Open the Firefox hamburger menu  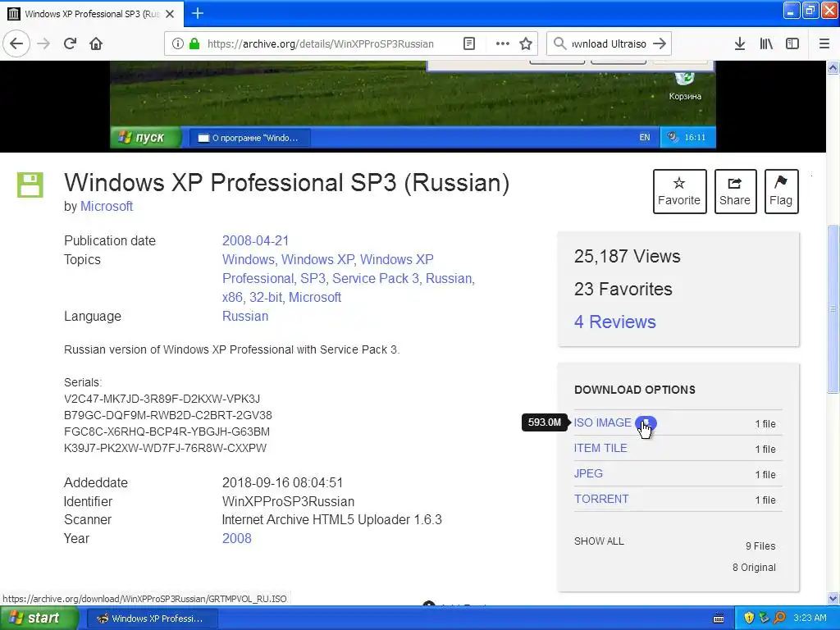click(824, 43)
